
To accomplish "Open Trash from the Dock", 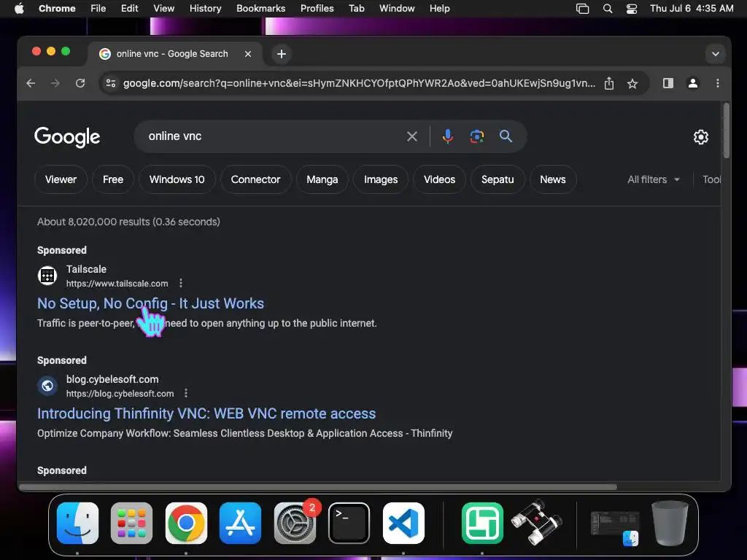I will click(x=670, y=523).
